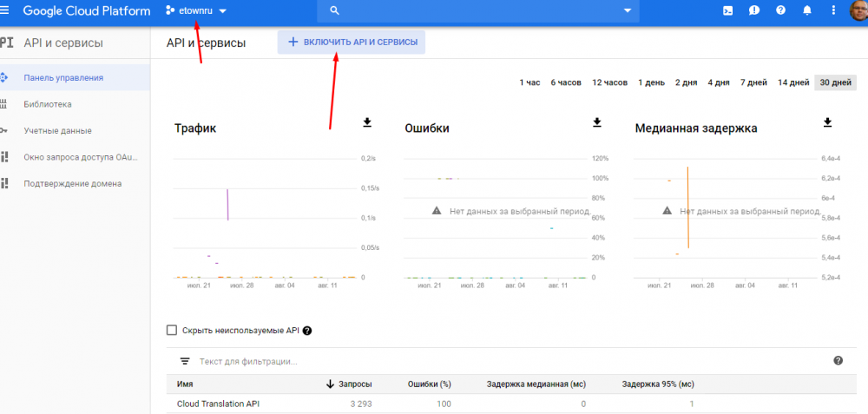The image size is (868, 414).
Task: Open the help question mark icon
Action: click(x=780, y=10)
